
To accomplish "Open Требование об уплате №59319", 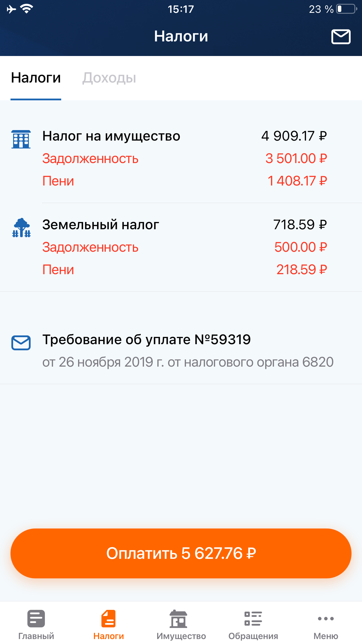I will click(146, 339).
